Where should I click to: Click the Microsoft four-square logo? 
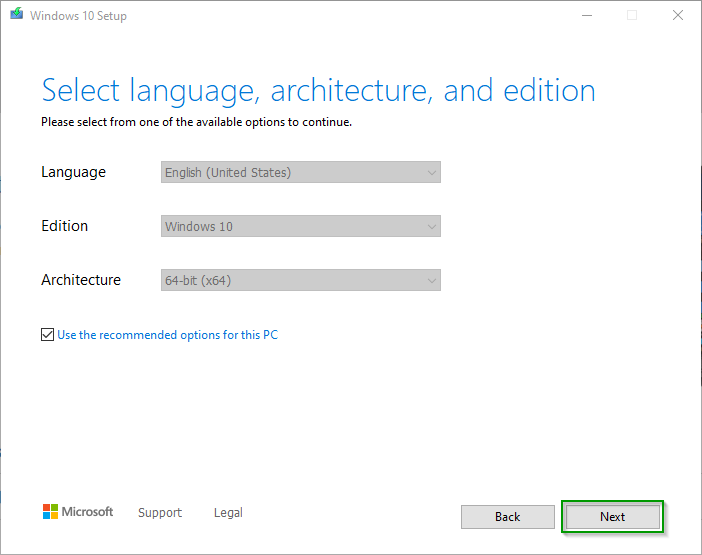(50, 512)
